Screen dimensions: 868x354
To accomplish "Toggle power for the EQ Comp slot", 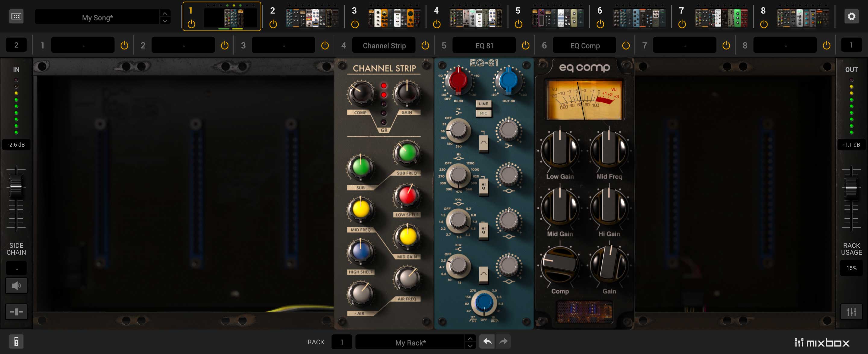I will 626,45.
